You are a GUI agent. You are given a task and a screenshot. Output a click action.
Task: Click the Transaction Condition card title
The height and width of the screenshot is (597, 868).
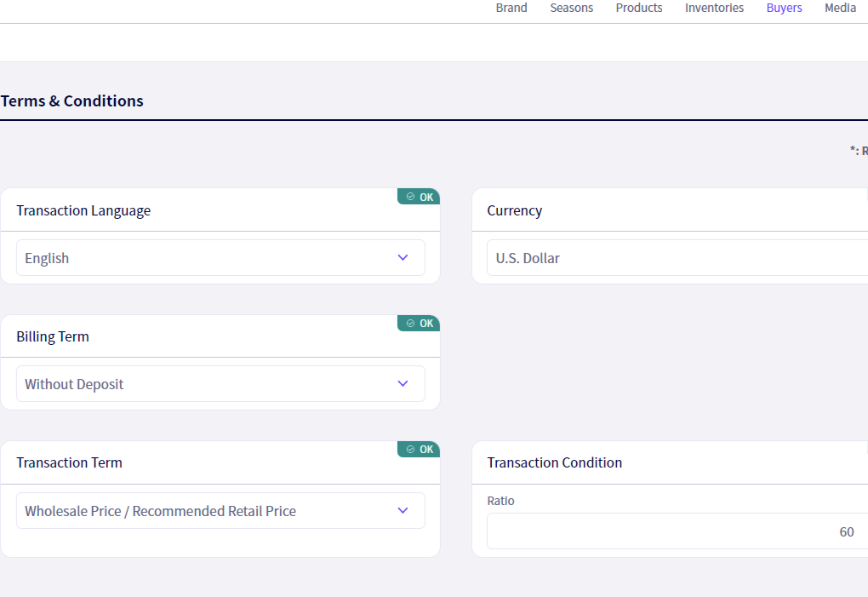point(555,462)
